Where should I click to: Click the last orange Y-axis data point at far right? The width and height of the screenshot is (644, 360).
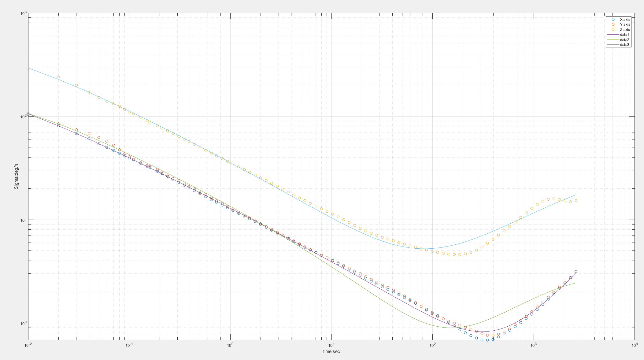pyautogui.click(x=576, y=272)
